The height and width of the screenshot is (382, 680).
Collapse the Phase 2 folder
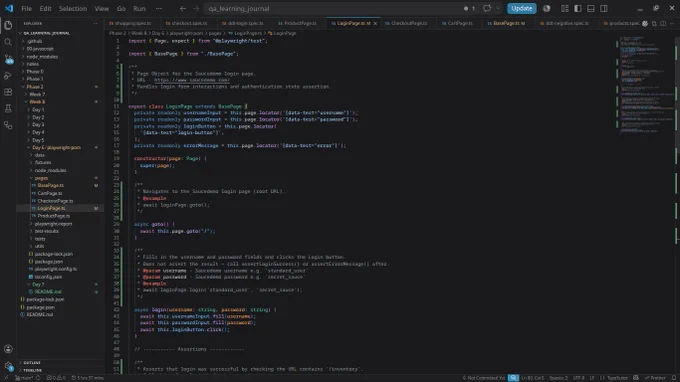point(60,87)
